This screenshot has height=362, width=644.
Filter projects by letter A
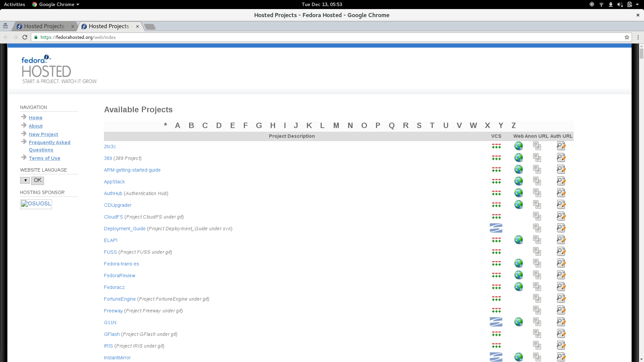[x=177, y=125]
